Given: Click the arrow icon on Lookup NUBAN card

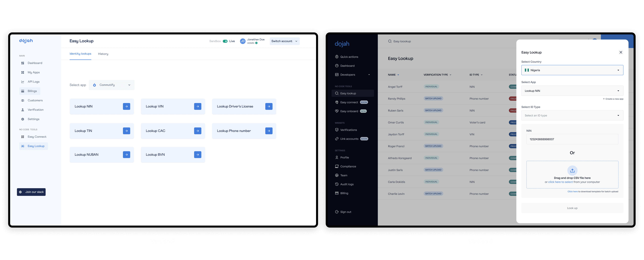Looking at the screenshot, I should (x=126, y=155).
